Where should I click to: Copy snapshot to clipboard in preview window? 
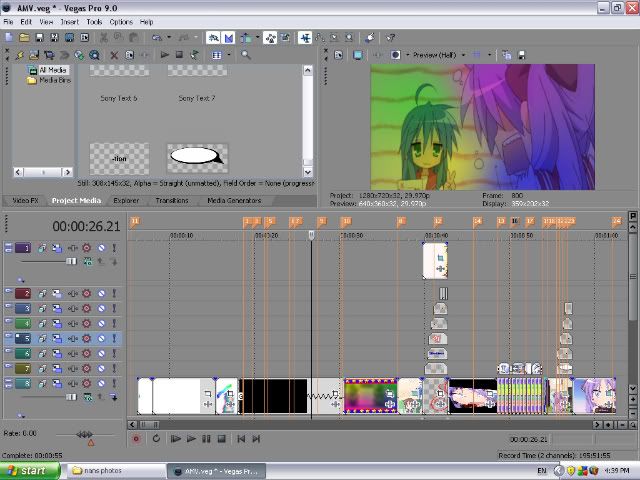point(507,55)
